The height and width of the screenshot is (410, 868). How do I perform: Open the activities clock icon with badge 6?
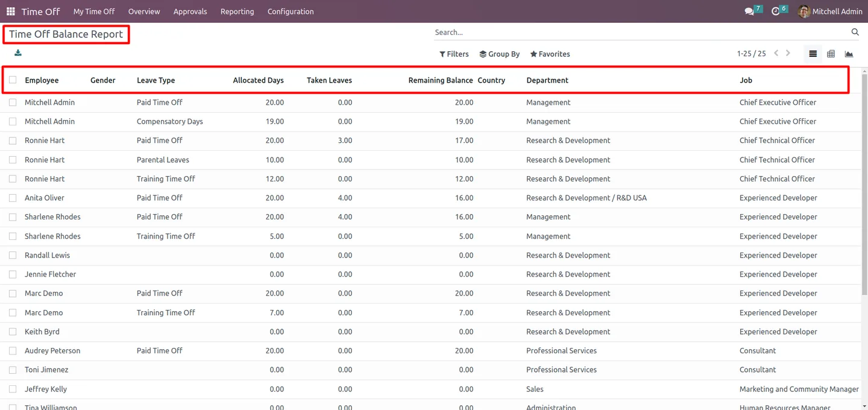[776, 11]
